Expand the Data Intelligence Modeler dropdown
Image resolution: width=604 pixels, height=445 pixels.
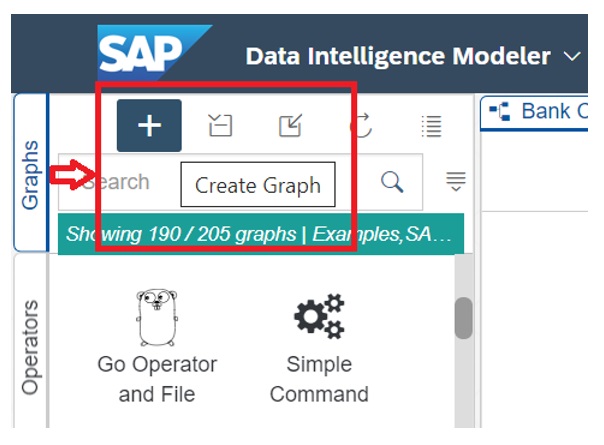tap(572, 55)
